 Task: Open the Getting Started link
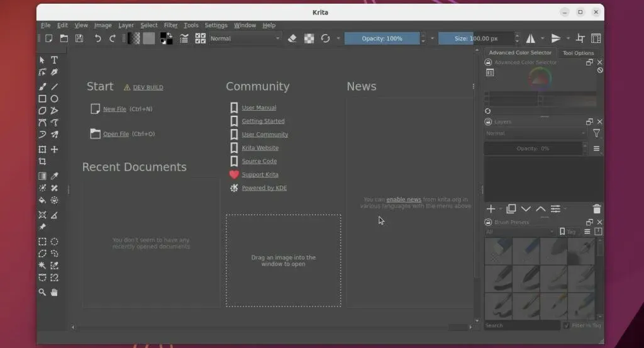tap(263, 121)
